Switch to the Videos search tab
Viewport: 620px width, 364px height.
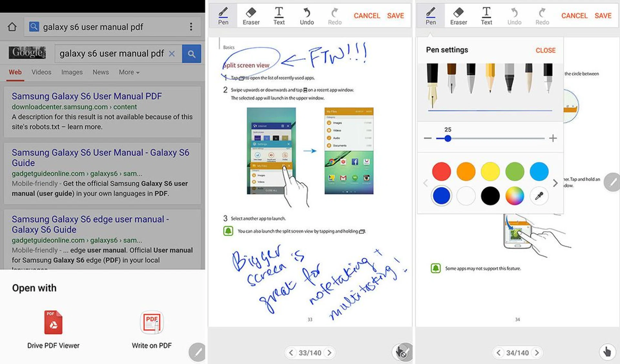(41, 72)
